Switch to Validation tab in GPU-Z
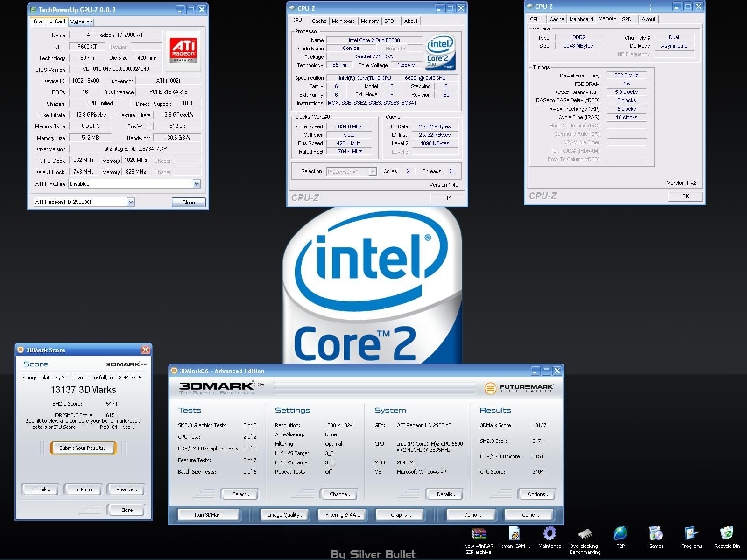The height and width of the screenshot is (560, 747). click(81, 22)
